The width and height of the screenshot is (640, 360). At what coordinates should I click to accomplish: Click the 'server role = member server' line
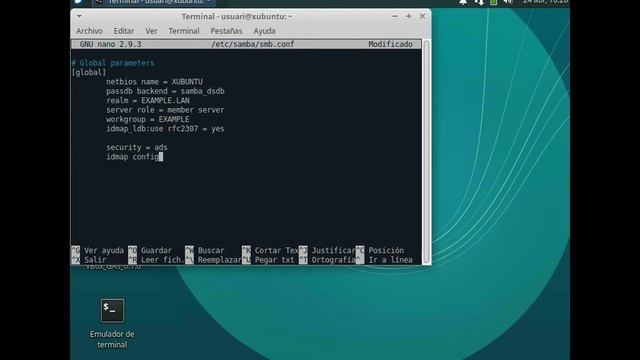[x=165, y=110]
